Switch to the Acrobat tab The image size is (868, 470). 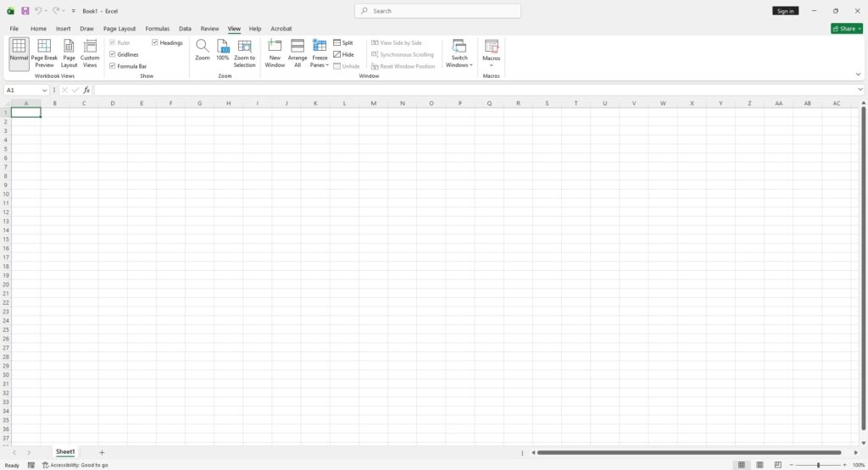pyautogui.click(x=281, y=28)
